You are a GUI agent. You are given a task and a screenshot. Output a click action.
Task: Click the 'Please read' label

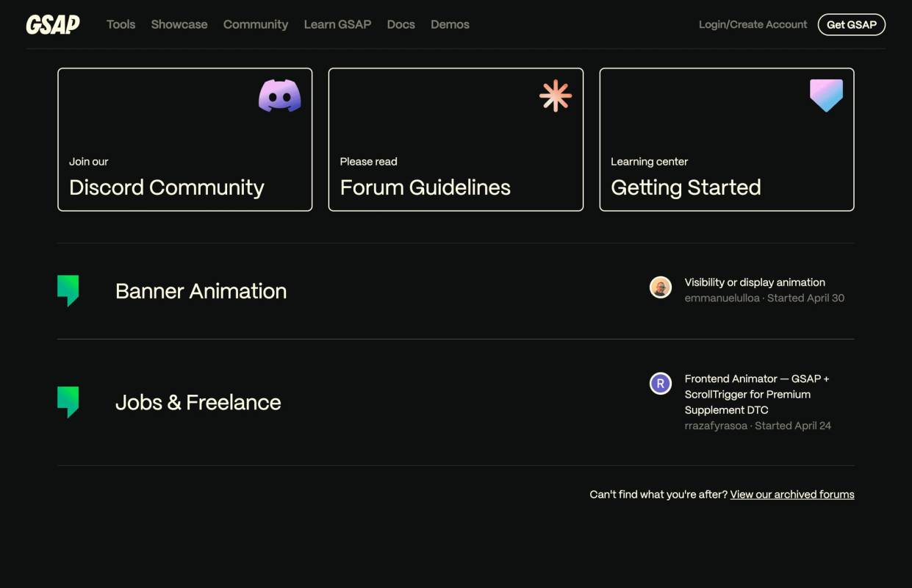coord(369,162)
